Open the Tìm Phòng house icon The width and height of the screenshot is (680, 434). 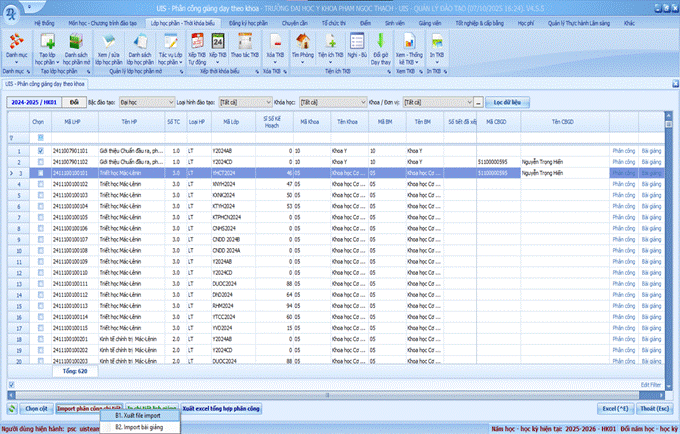[x=303, y=42]
